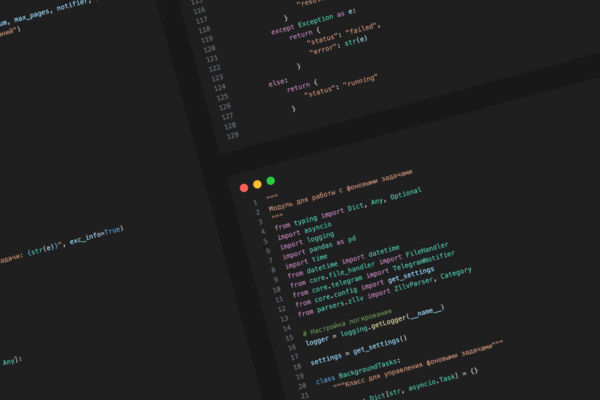Click the "status": "running" line
The image size is (600, 400).
pos(341,86)
